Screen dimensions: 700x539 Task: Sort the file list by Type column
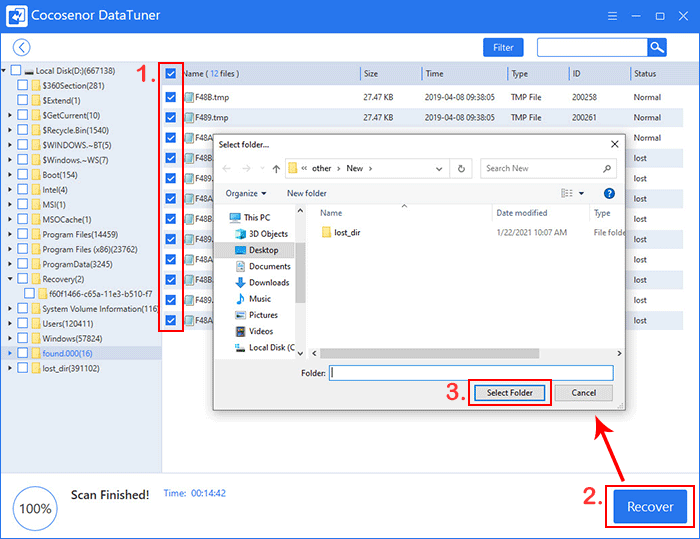pyautogui.click(x=519, y=74)
